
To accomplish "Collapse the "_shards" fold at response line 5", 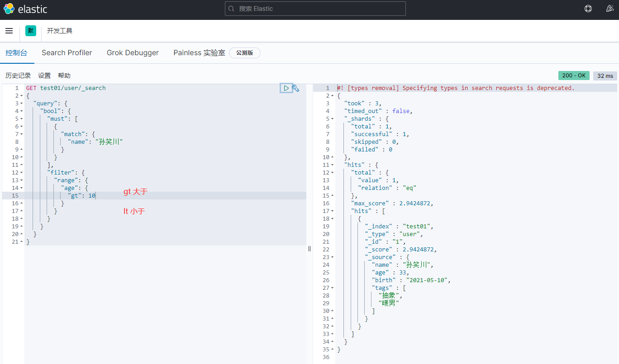I will coord(333,119).
